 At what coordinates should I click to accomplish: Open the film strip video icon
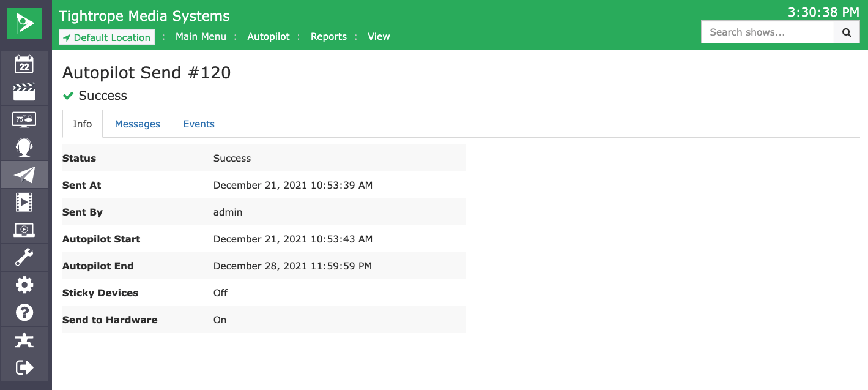(24, 202)
